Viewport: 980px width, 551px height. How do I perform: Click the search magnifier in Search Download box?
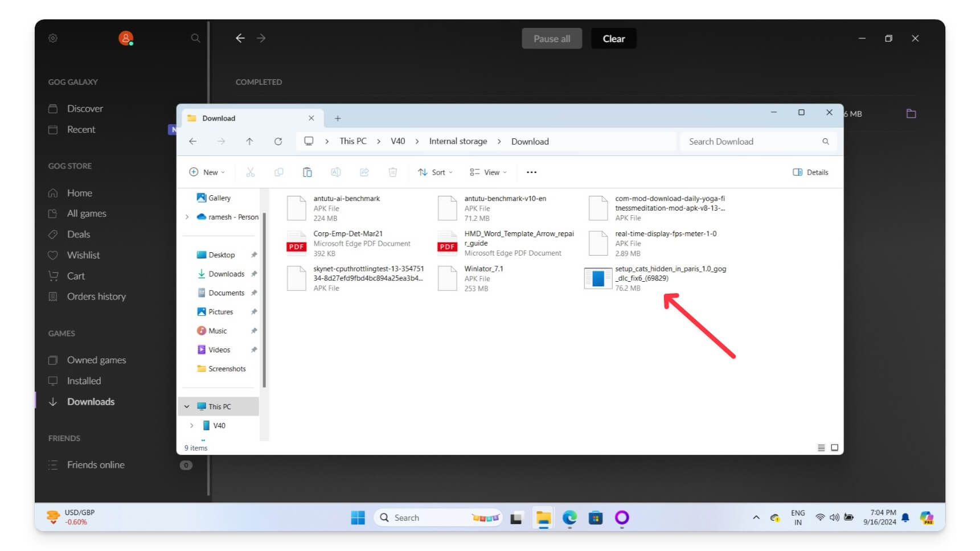pyautogui.click(x=826, y=141)
